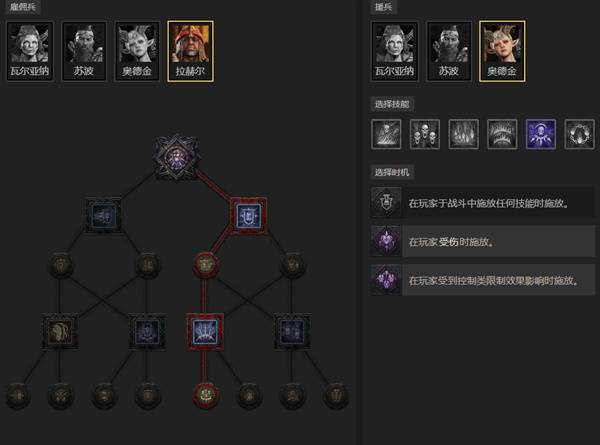Click the red circular passive node at bottom
Viewport: 600px width, 445px height.
[205, 396]
